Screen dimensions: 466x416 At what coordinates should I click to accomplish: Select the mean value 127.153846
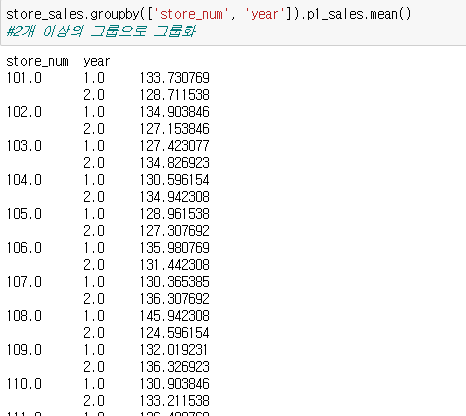(x=174, y=129)
